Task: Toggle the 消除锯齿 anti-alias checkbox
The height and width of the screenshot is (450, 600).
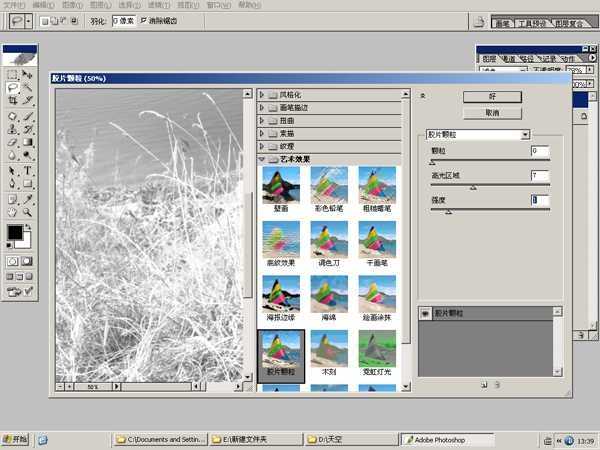Action: click(x=144, y=20)
